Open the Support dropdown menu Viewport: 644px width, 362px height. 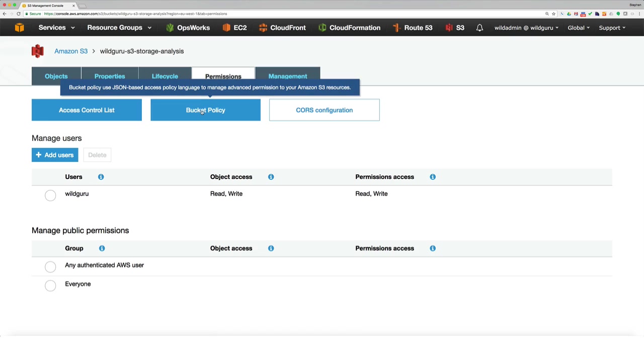tap(612, 28)
